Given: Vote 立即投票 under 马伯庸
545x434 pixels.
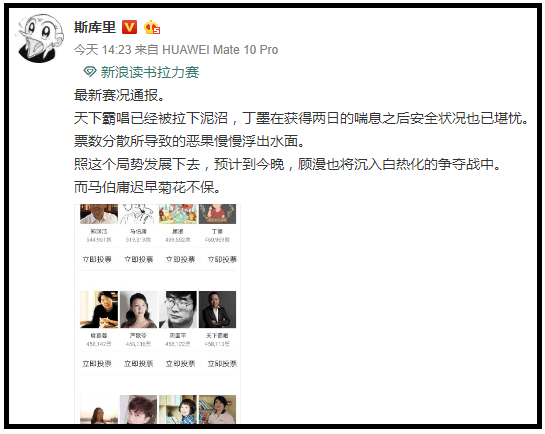Looking at the screenshot, I should click(x=138, y=259).
